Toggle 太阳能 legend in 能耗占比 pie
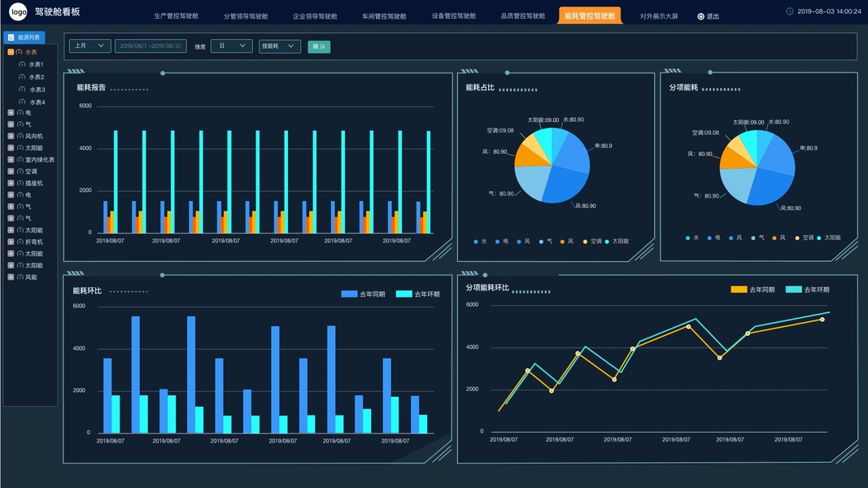 (x=617, y=242)
